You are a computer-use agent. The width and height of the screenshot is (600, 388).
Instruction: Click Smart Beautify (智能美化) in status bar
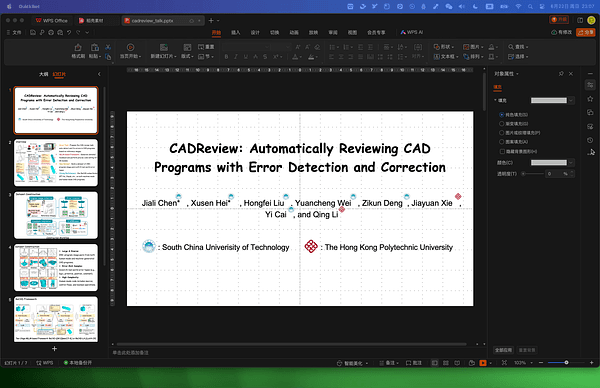(352, 363)
